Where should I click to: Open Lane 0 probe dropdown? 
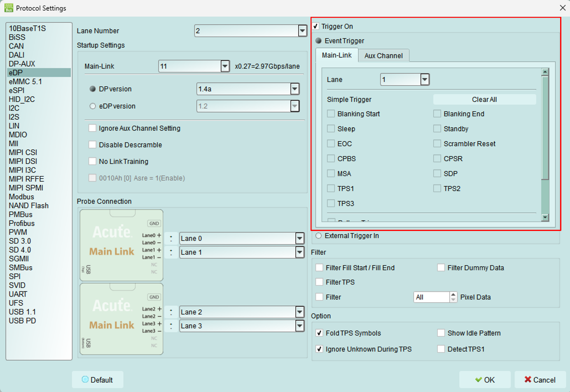(300, 238)
